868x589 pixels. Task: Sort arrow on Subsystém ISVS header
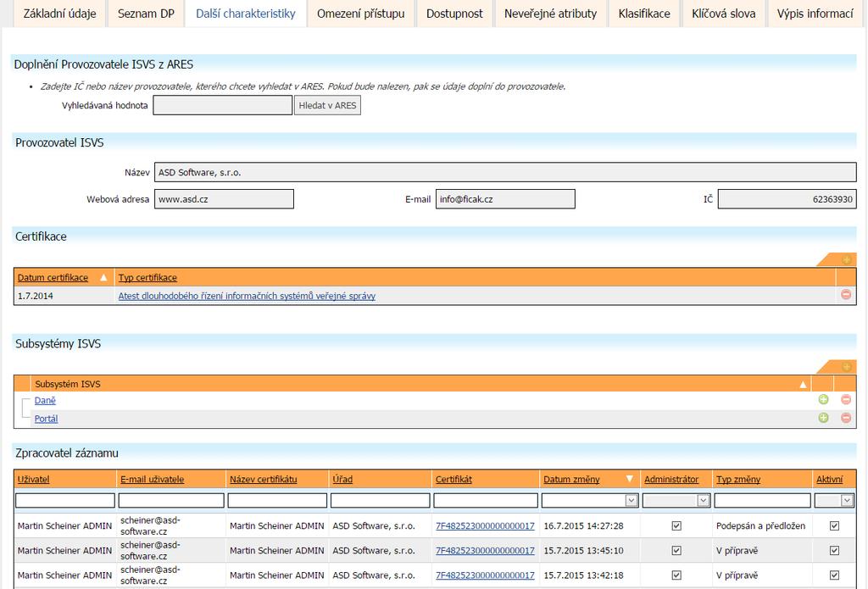click(803, 384)
